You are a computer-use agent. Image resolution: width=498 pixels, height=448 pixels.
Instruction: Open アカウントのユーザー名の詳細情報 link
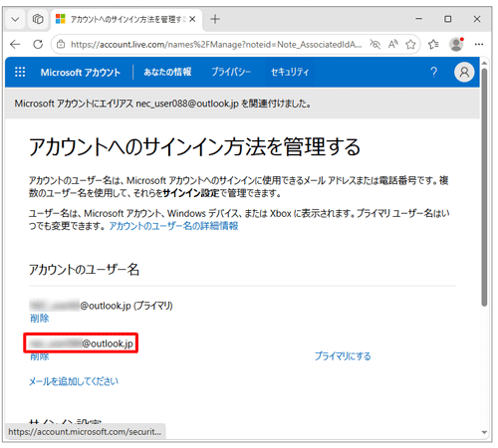pyautogui.click(x=173, y=226)
